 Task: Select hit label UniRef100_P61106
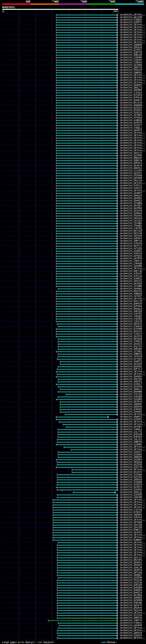pyautogui.click(x=131, y=610)
